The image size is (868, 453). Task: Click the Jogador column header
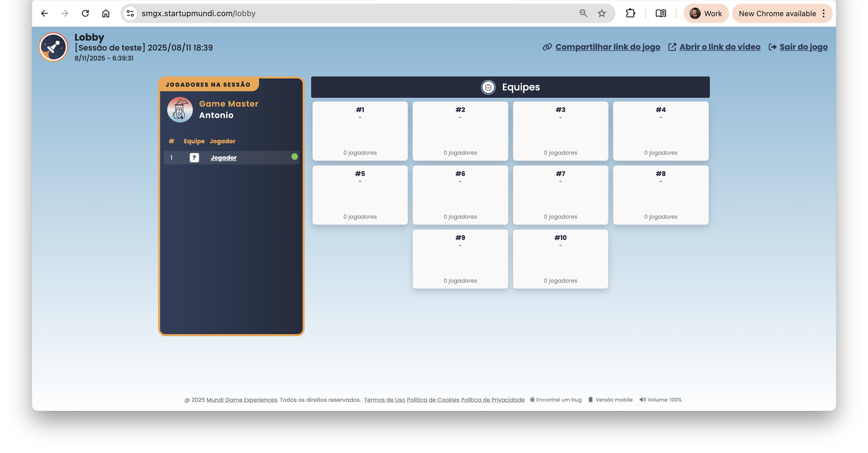(222, 142)
